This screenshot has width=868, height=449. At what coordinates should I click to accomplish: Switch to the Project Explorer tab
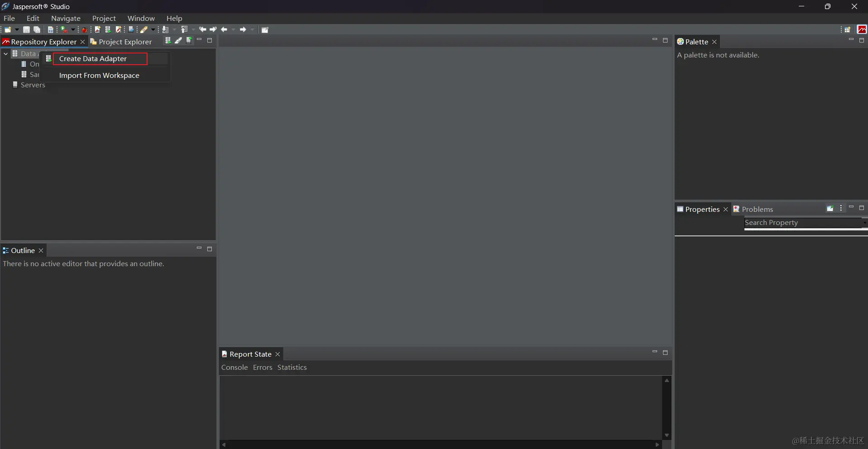(121, 42)
